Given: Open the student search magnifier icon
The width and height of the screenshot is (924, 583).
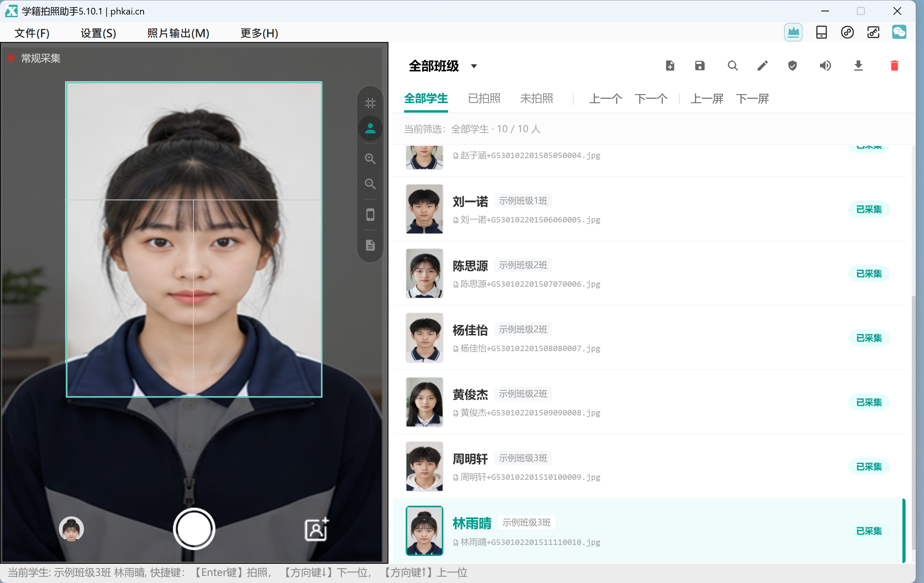Looking at the screenshot, I should click(732, 66).
